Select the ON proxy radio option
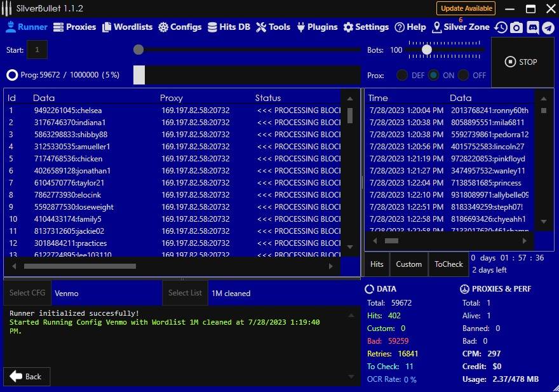The height and width of the screenshot is (392, 559). pos(433,75)
